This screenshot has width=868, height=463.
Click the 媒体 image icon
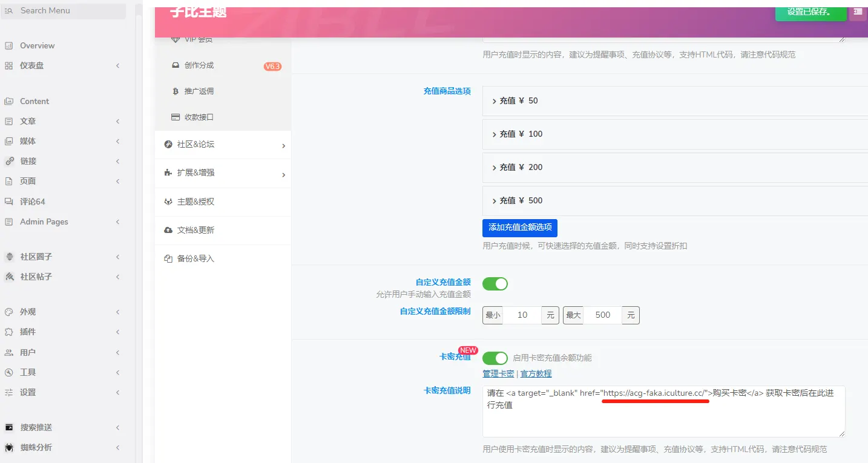8,141
